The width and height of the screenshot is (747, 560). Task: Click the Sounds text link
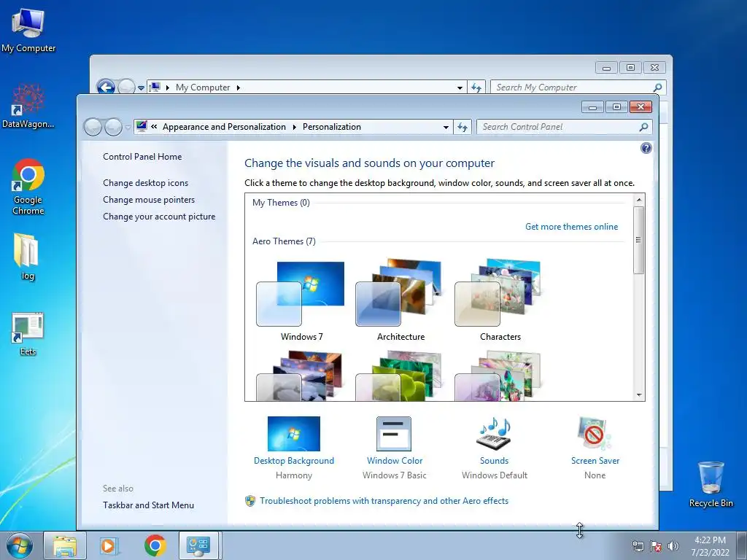494,461
